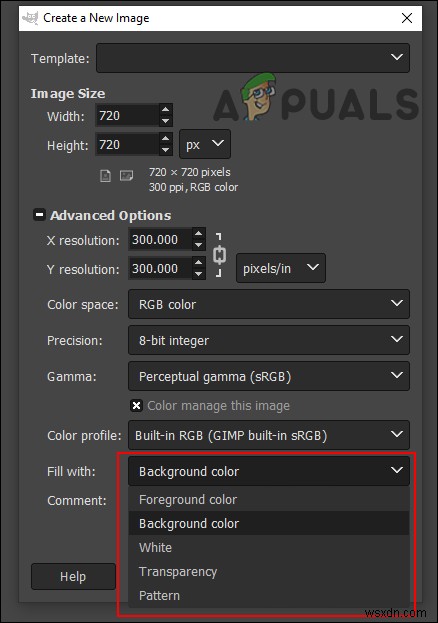Open the Color space RGB color dropdown
The width and height of the screenshot is (438, 623).
coord(269,304)
